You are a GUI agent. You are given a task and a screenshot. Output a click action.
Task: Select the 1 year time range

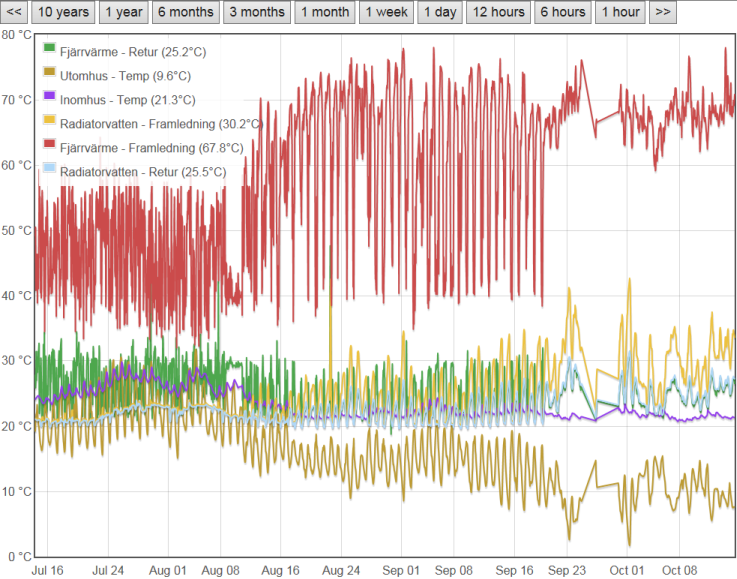[124, 12]
